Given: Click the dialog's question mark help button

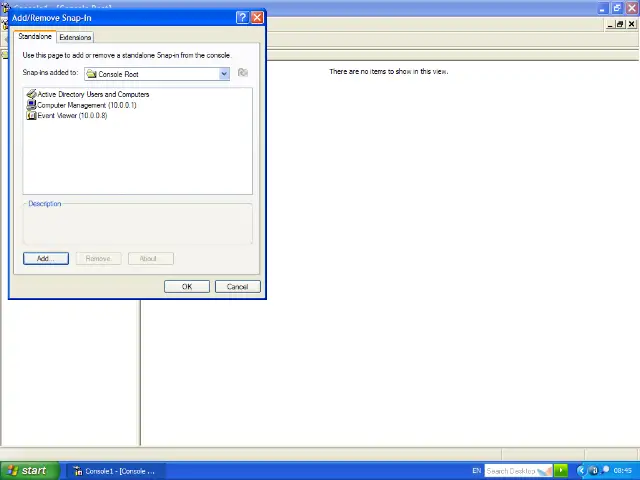Looking at the screenshot, I should point(242,18).
